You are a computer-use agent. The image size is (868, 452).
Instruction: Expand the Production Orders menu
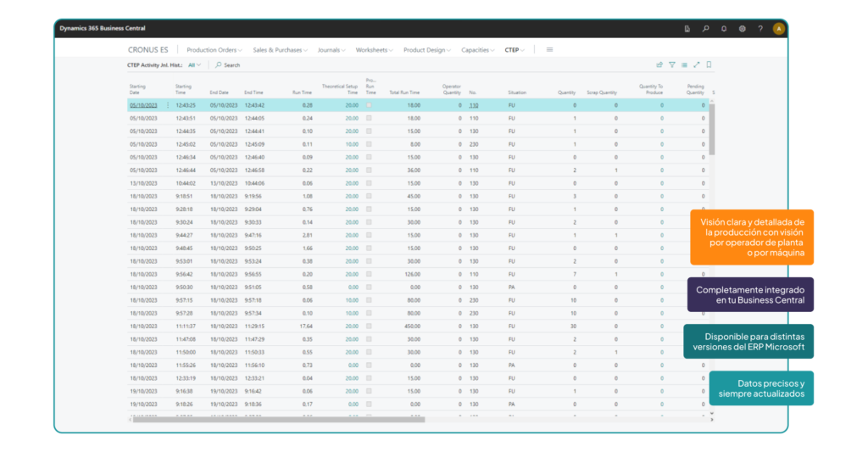click(214, 50)
